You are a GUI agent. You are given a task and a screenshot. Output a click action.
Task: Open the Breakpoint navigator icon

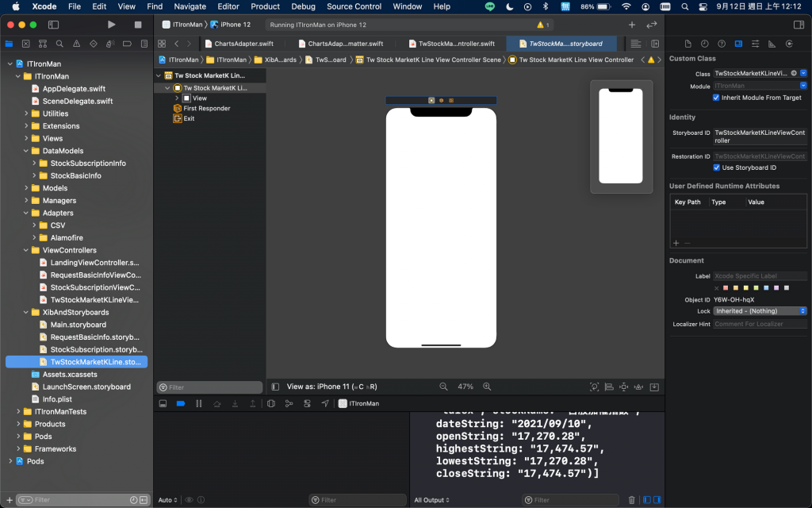(x=127, y=44)
